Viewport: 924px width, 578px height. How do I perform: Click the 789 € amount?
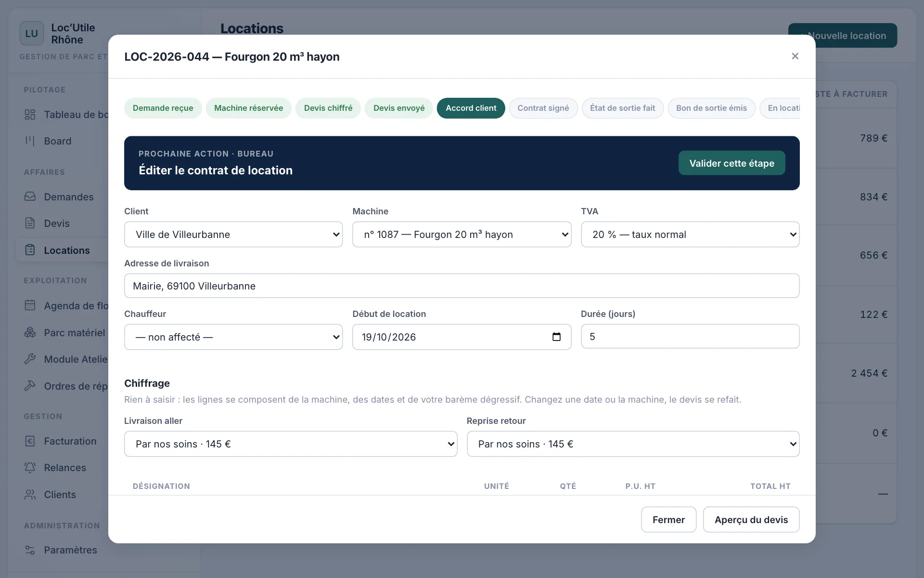pos(874,138)
